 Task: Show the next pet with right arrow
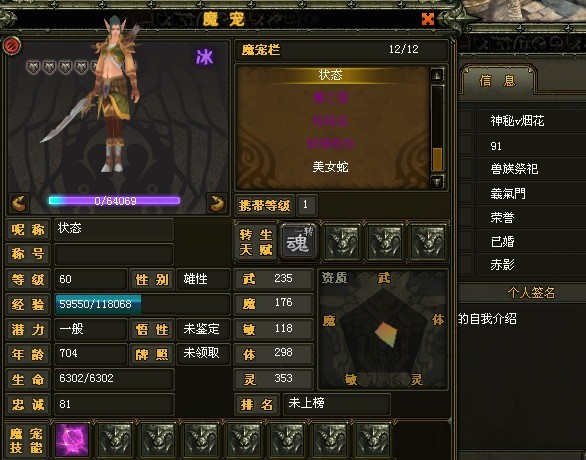click(x=217, y=203)
